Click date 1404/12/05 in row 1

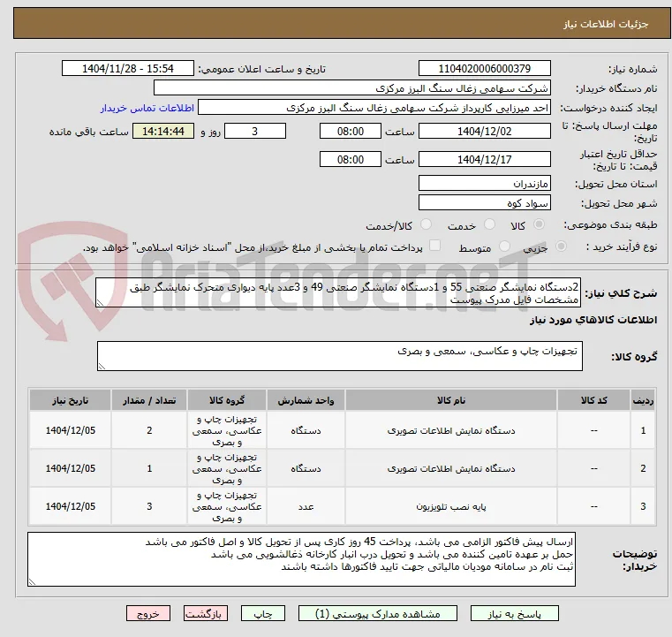pyautogui.click(x=71, y=430)
